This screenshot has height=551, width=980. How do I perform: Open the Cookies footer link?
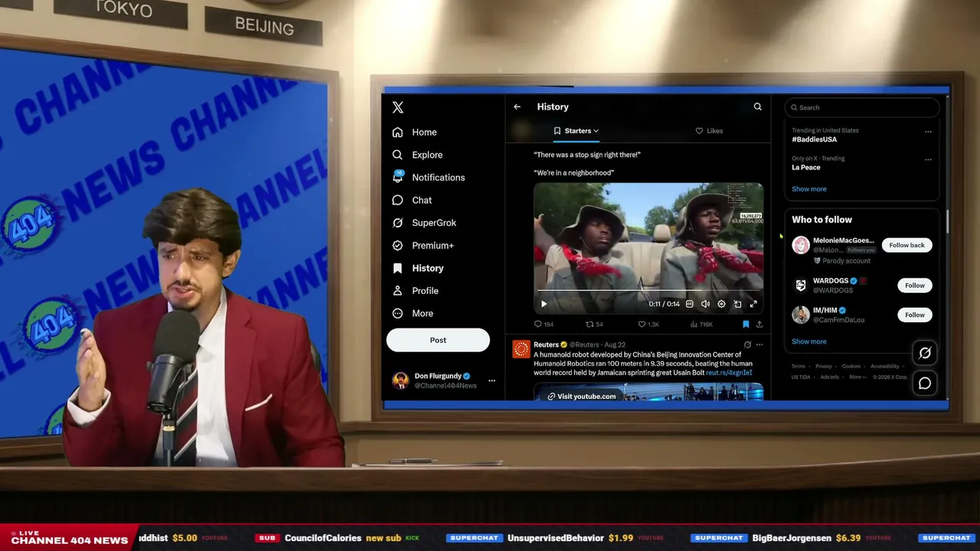(x=851, y=367)
